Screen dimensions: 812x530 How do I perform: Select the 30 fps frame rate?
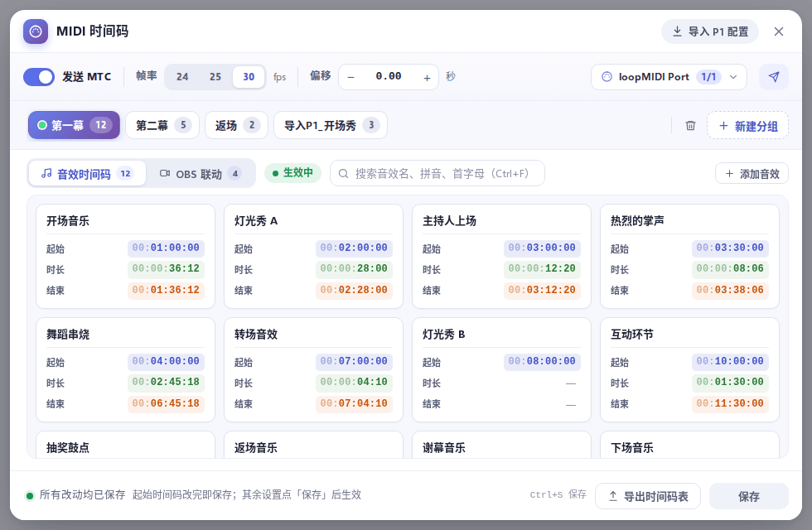pyautogui.click(x=249, y=77)
